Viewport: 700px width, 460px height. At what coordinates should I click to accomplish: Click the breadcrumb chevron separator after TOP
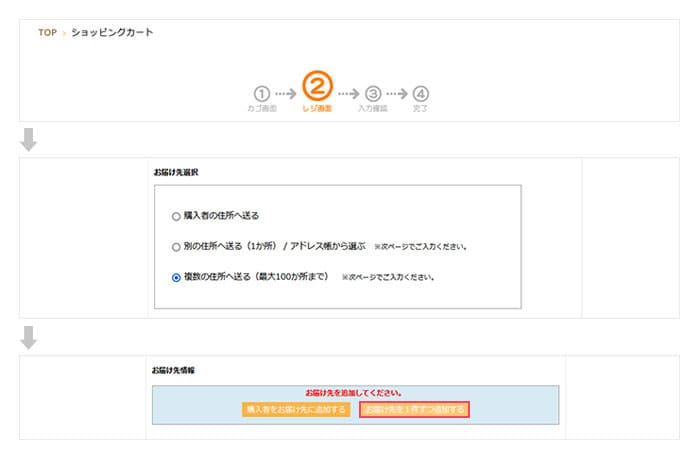[x=64, y=33]
